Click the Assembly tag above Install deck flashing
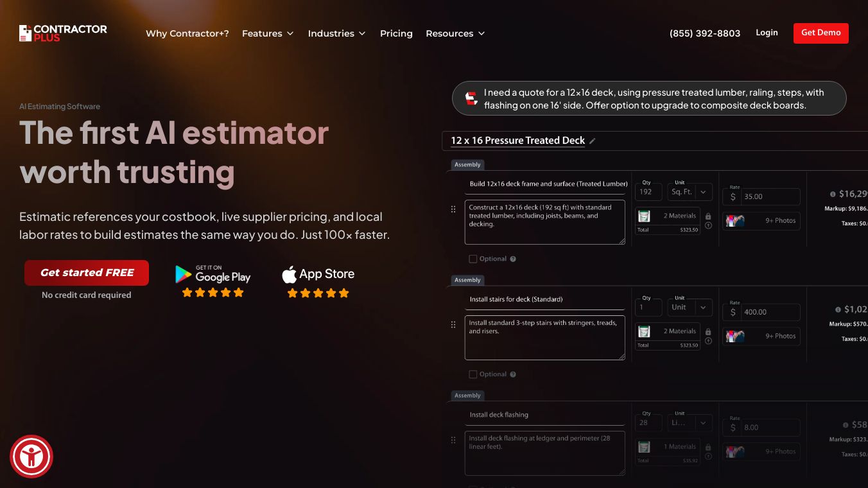 tap(467, 396)
